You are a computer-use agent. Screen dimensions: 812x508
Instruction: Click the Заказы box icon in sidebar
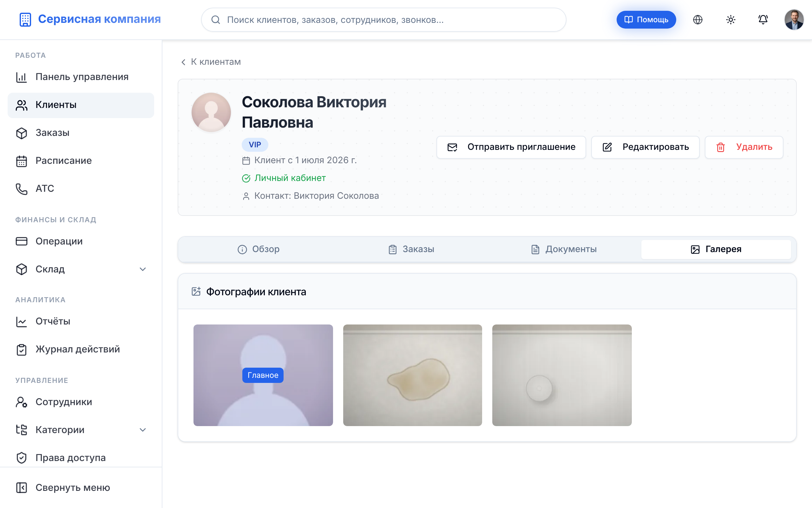22,133
